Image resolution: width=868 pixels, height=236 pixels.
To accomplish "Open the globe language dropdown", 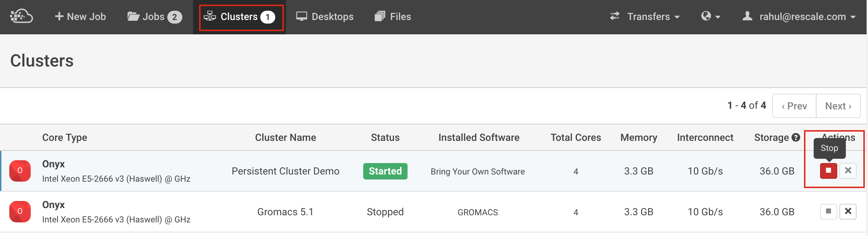I will (710, 16).
